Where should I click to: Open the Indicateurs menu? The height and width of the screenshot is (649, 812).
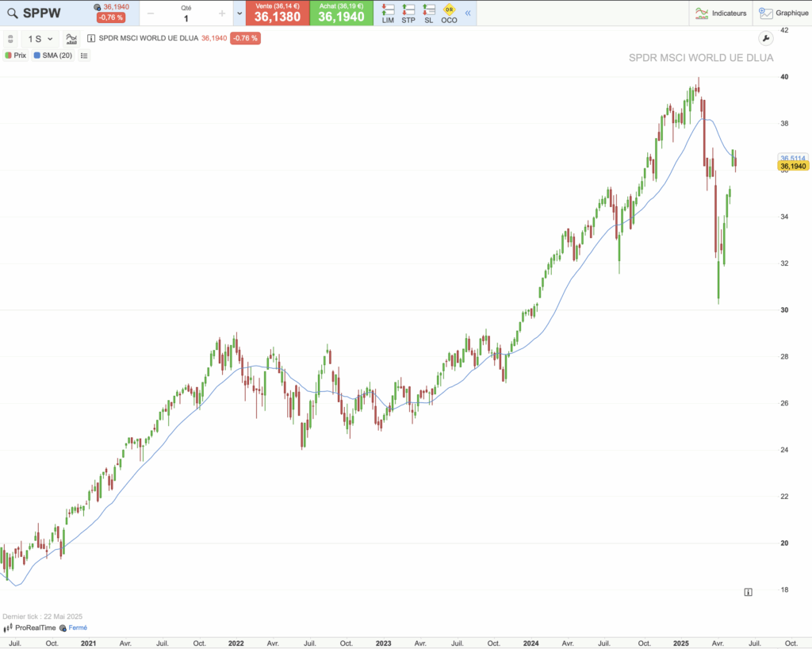[721, 13]
